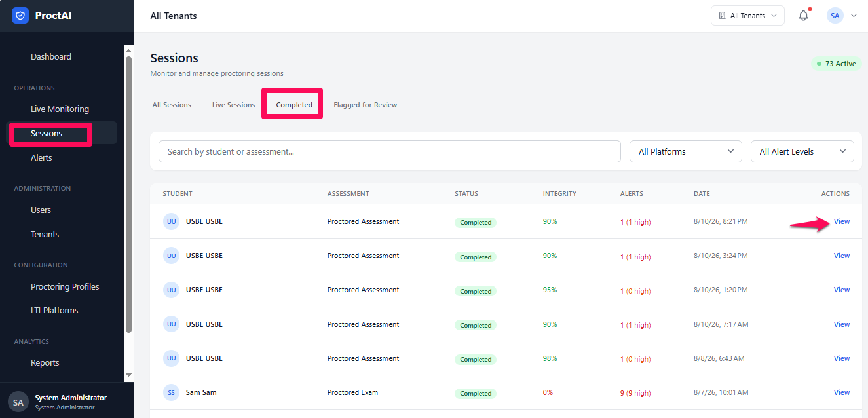The height and width of the screenshot is (418, 868).
Task: Click the ASSESSMENT column header
Action: (349, 194)
